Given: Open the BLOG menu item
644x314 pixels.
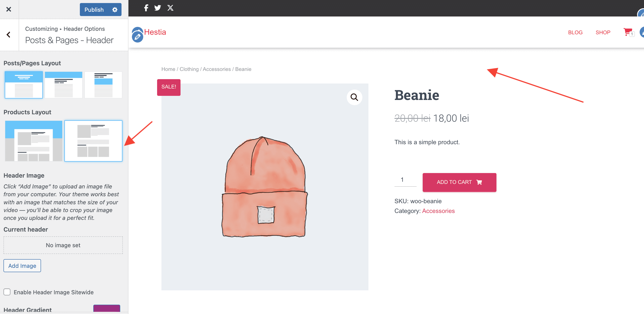Looking at the screenshot, I should click(575, 33).
